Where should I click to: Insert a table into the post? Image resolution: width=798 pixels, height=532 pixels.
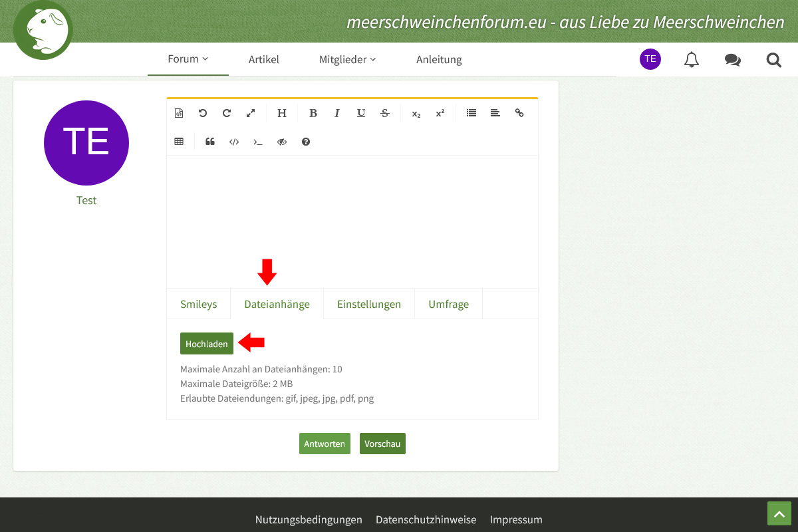[179, 142]
